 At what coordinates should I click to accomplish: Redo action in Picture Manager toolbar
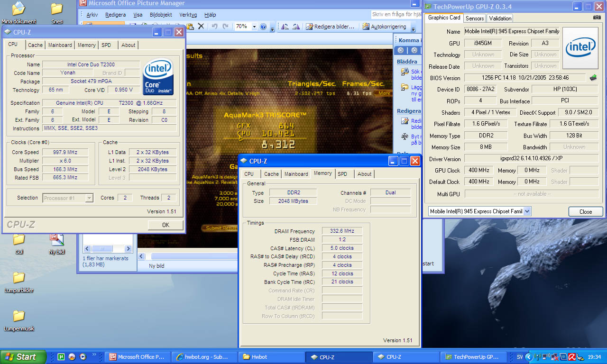tap(225, 27)
